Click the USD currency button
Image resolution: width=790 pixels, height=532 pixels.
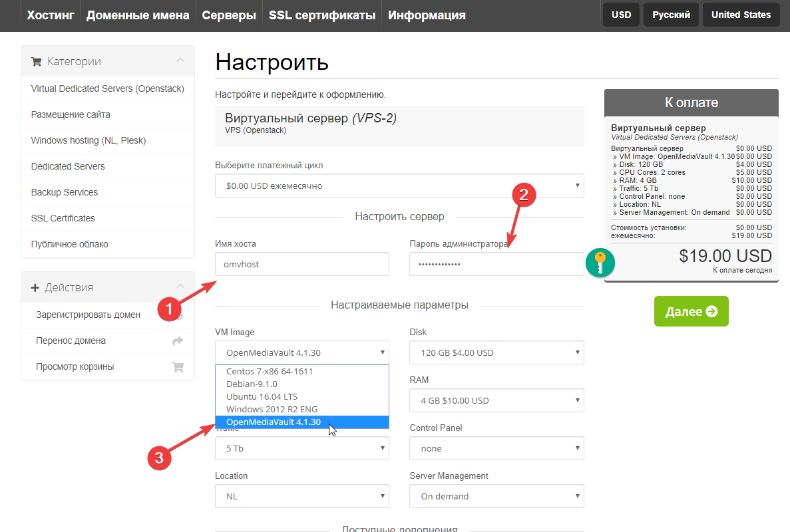tap(621, 15)
